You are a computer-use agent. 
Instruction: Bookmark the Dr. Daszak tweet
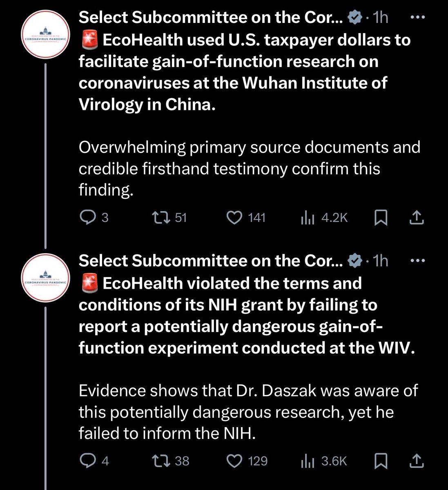(381, 461)
